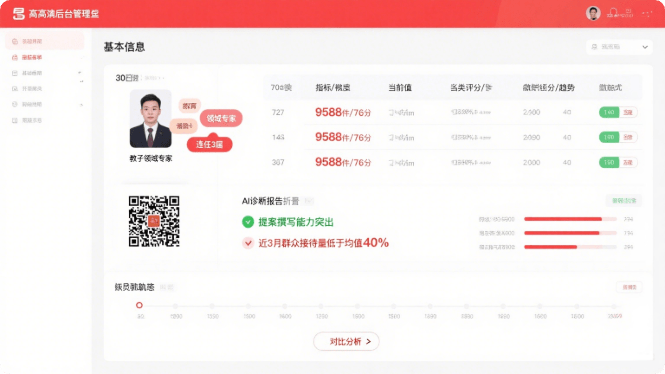Select the last timeline marker on the right
Screen dimensions: 665x374
click(x=614, y=306)
